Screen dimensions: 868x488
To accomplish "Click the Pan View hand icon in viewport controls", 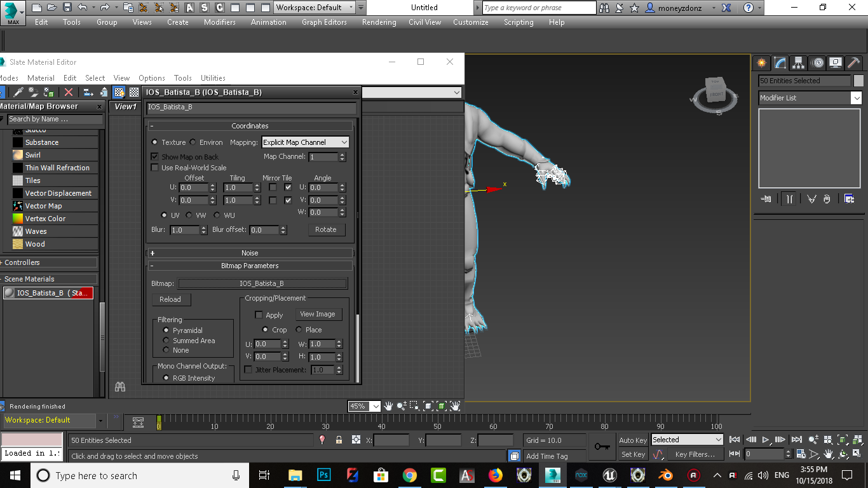I will (x=829, y=454).
